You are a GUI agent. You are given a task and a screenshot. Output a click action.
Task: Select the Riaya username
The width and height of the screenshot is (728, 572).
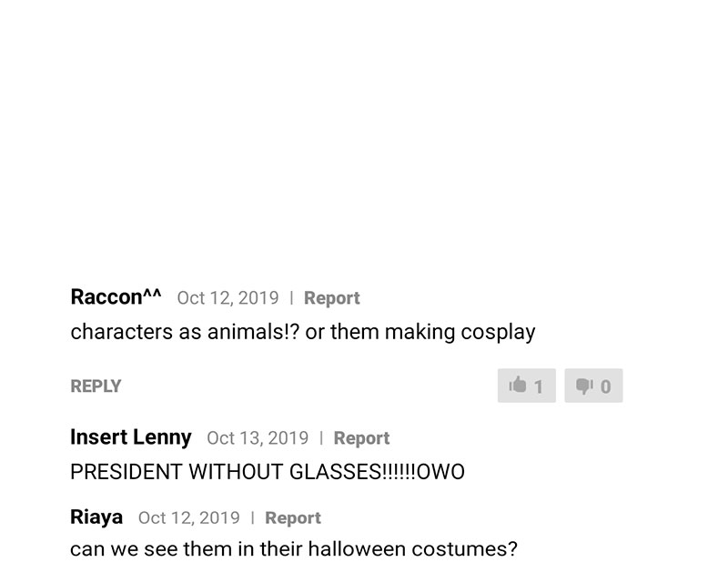pyautogui.click(x=96, y=517)
